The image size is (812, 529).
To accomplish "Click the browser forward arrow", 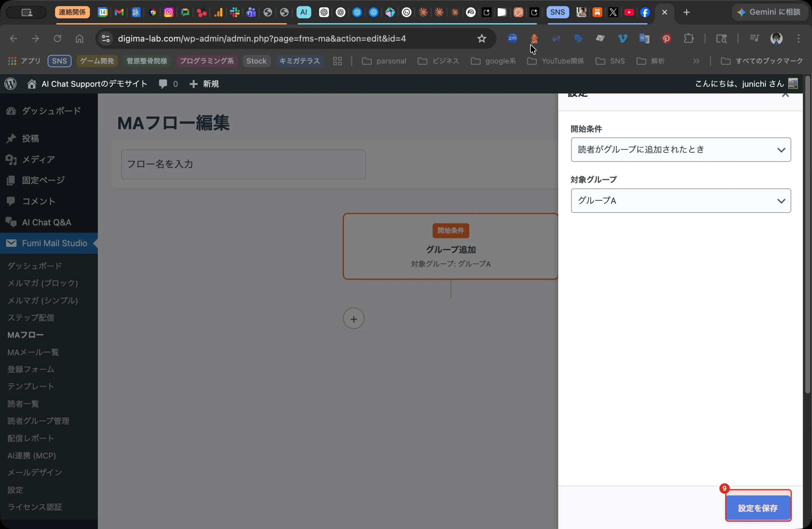I will [x=36, y=39].
